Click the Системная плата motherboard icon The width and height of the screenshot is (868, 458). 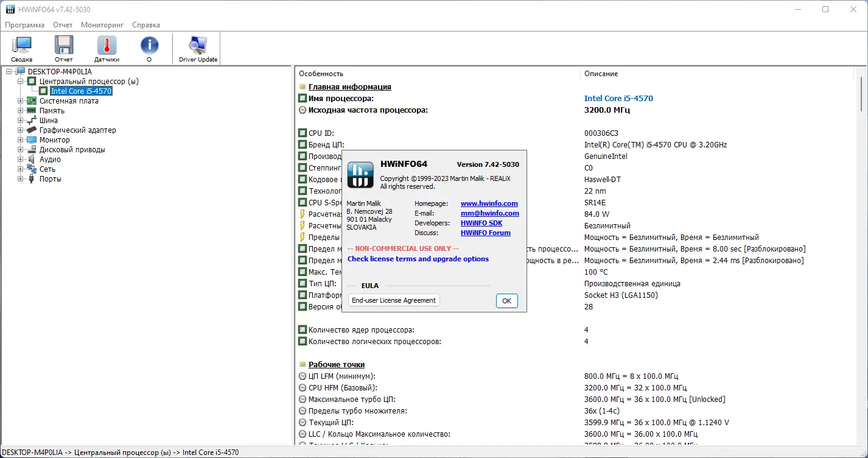32,101
